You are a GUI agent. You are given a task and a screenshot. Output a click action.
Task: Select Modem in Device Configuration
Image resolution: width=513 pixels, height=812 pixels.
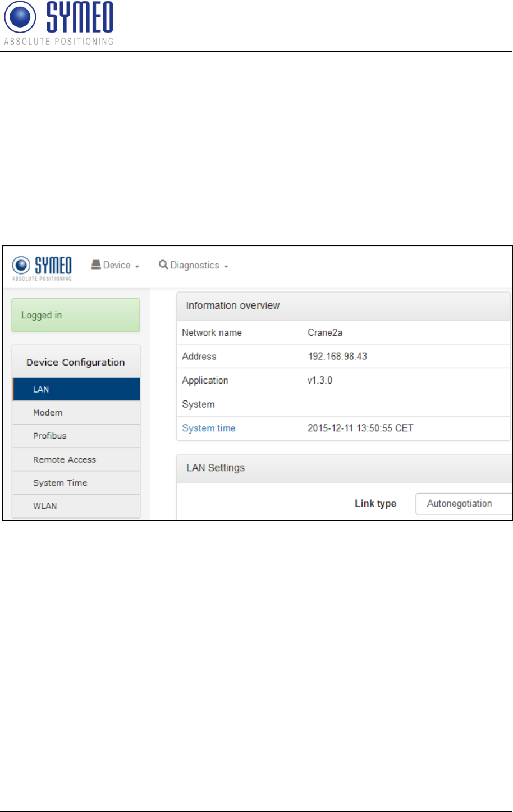[x=76, y=413]
